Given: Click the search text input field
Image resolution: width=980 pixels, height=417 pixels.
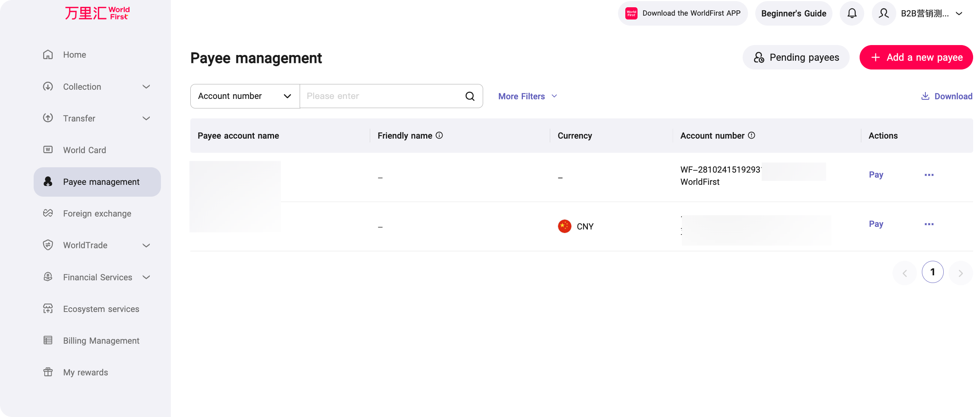Looking at the screenshot, I should click(x=382, y=96).
